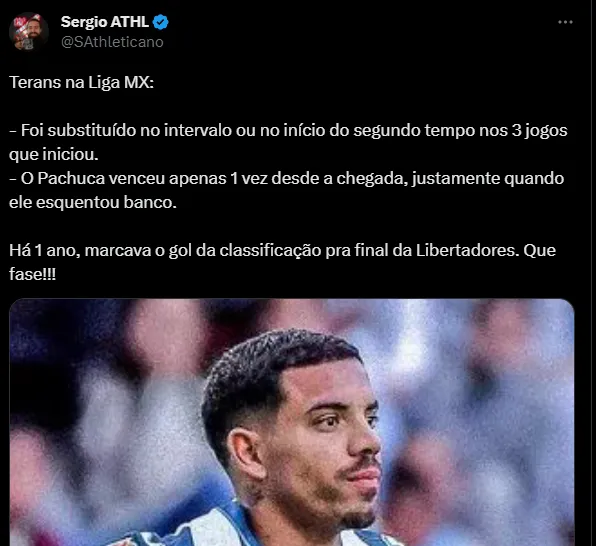Click the word 'fase!!!'
The width and height of the screenshot is (596, 546).
pos(32,274)
